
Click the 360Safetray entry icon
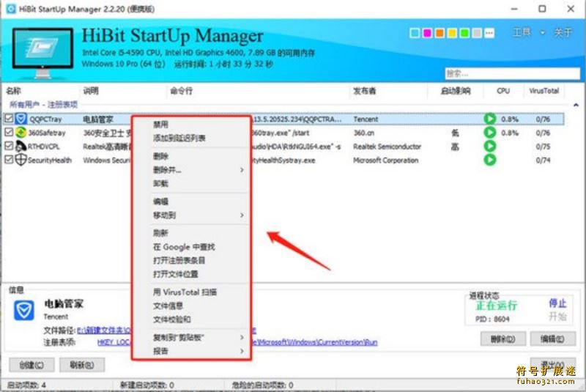tap(21, 133)
